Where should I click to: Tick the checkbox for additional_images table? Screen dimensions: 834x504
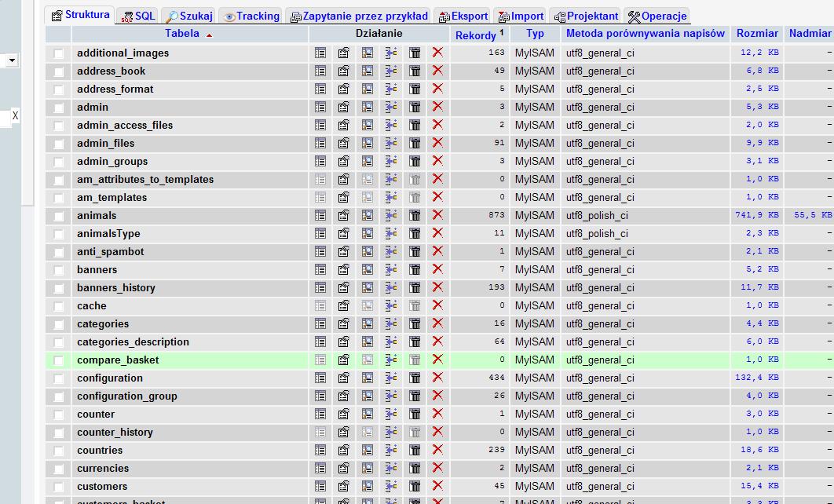pyautogui.click(x=59, y=53)
